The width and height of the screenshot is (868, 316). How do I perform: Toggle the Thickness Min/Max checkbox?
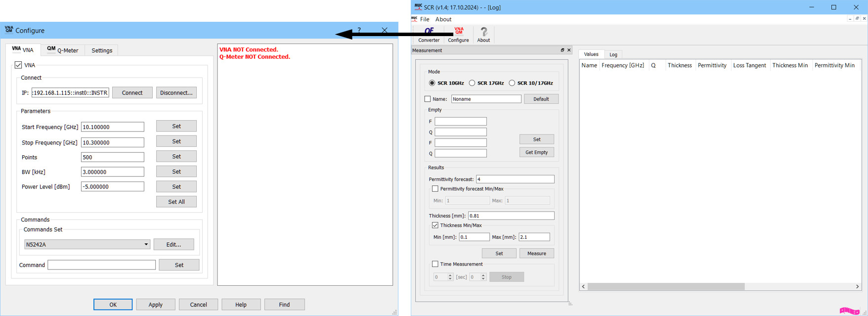point(435,225)
